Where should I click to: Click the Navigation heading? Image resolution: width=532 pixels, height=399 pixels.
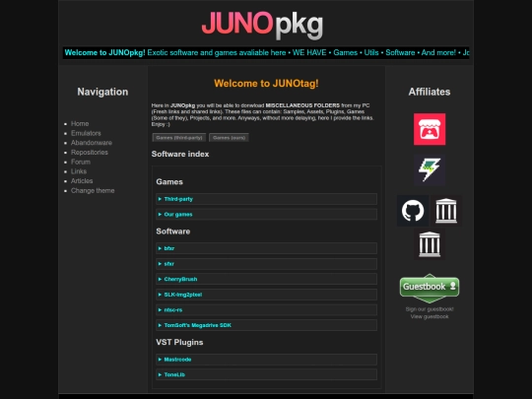[102, 92]
